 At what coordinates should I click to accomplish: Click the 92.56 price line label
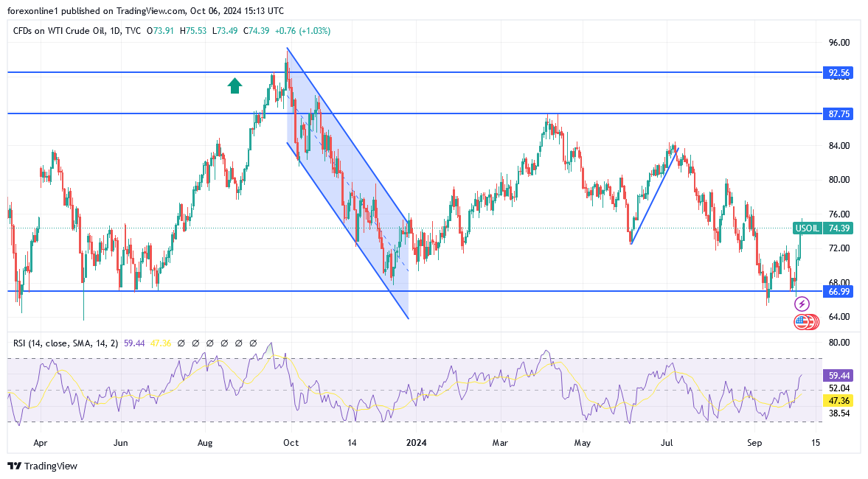[838, 72]
